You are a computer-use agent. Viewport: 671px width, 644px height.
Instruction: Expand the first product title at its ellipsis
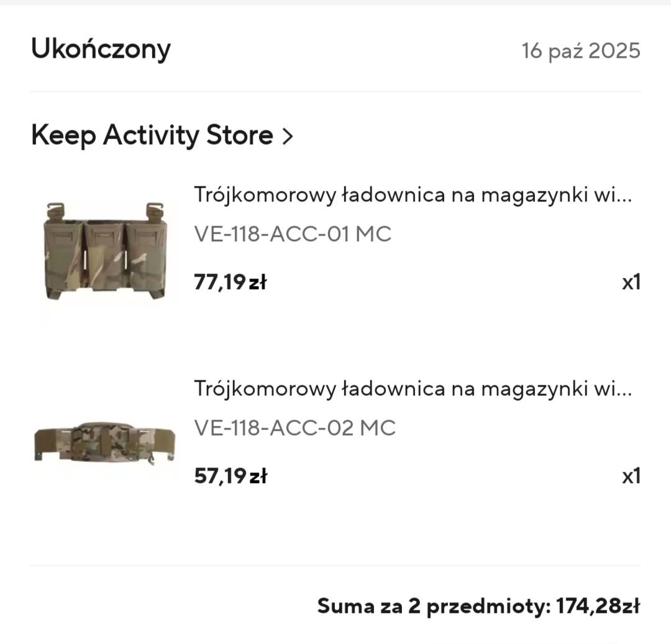(624, 196)
